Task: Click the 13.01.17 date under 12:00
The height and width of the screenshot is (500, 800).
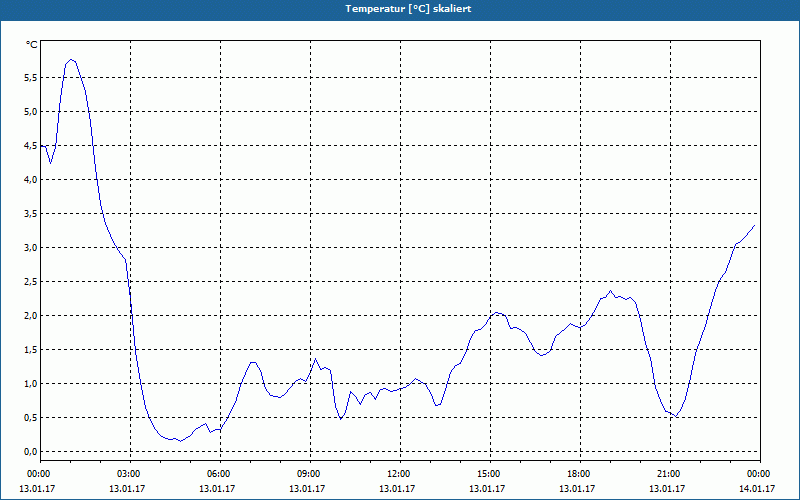Action: click(397, 489)
